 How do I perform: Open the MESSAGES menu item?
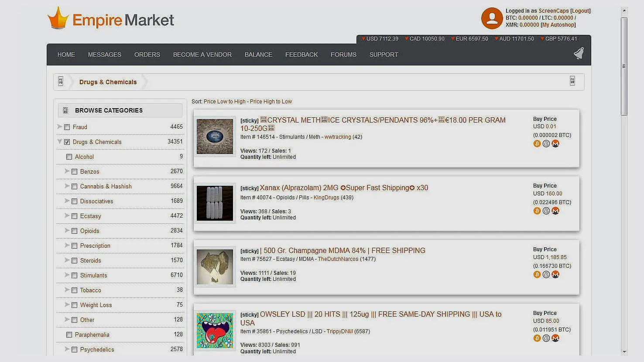coord(105,55)
